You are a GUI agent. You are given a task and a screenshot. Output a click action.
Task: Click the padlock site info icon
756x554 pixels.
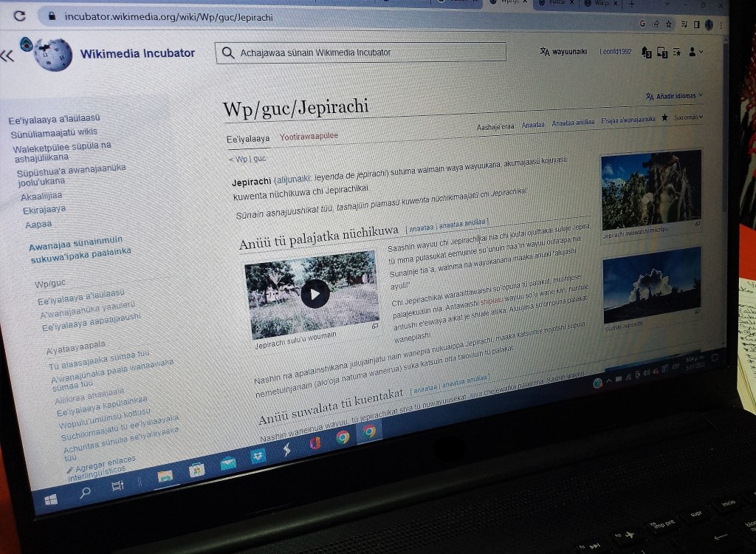click(x=52, y=16)
